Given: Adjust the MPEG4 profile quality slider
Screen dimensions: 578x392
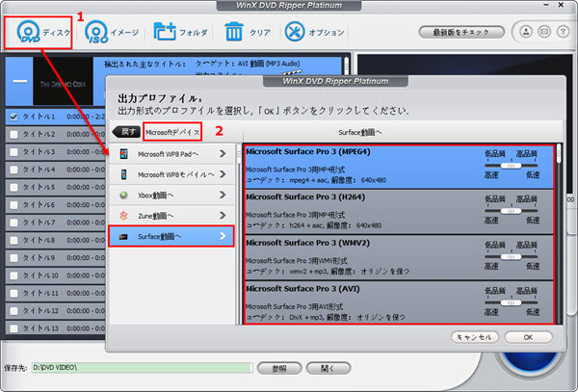Looking at the screenshot, I should pyautogui.click(x=511, y=166).
